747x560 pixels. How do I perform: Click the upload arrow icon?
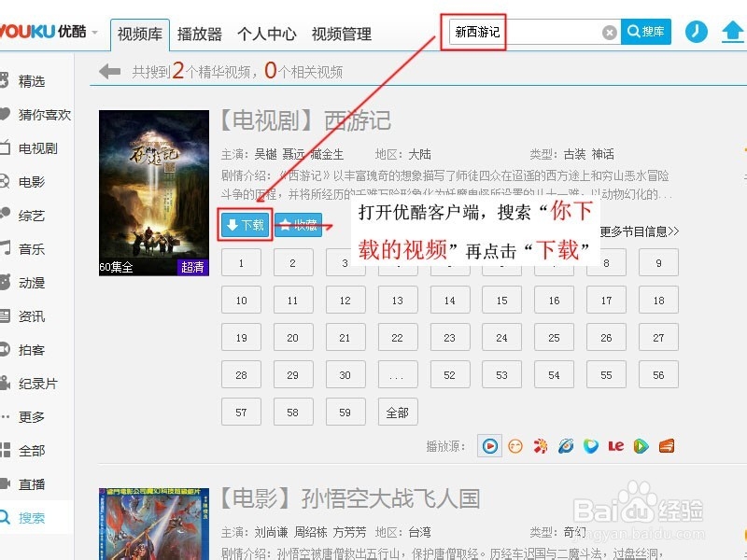pyautogui.click(x=733, y=33)
